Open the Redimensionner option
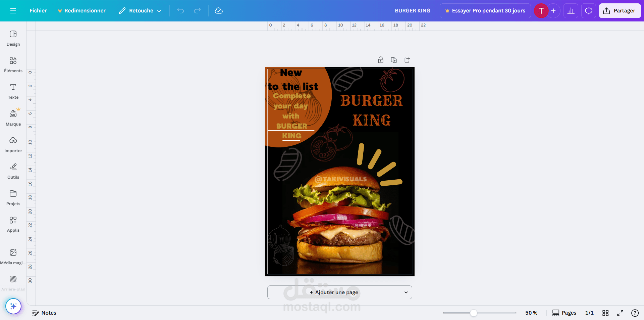Screen dimensions: 644x320 (x=82, y=11)
